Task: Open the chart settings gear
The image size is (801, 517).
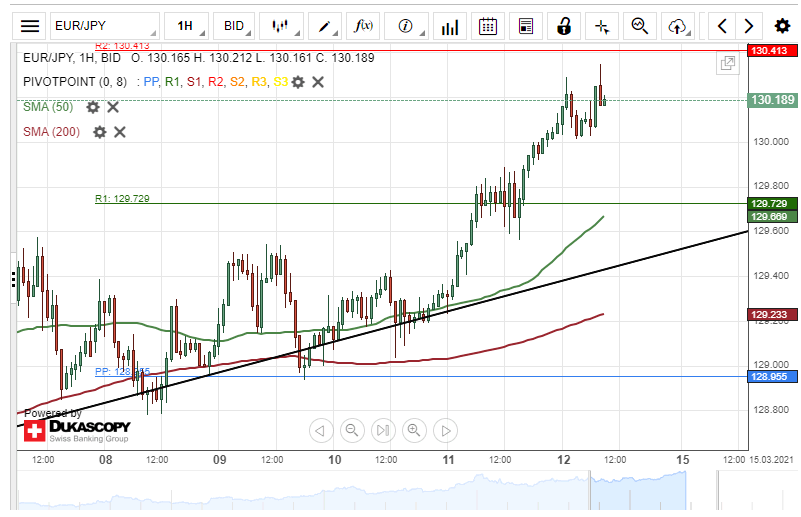Action: click(x=781, y=26)
